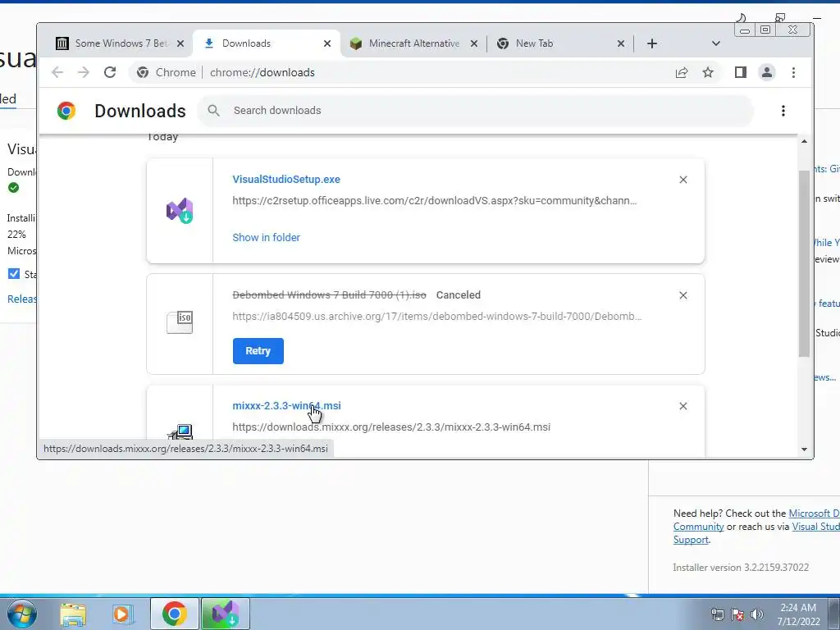Open a new tab with plus button
Viewport: 840px width, 630px height.
652,43
